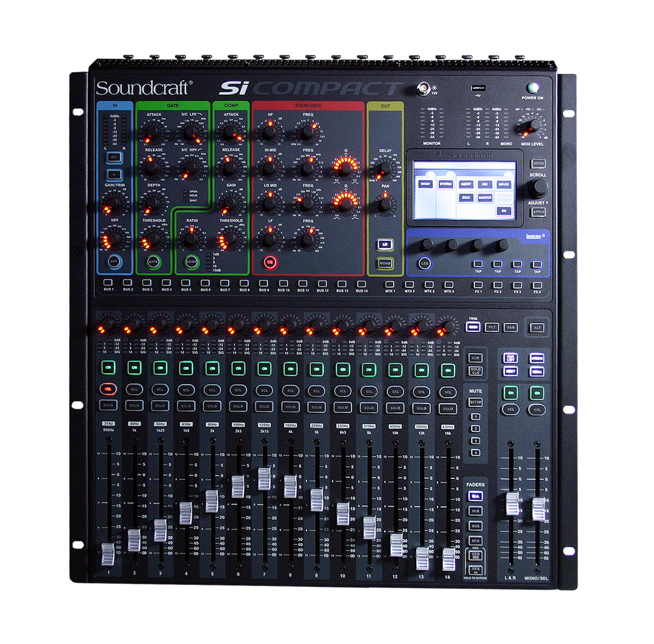The height and width of the screenshot is (644, 654).
Task: Select the MTX 1 button
Action: coord(389,284)
